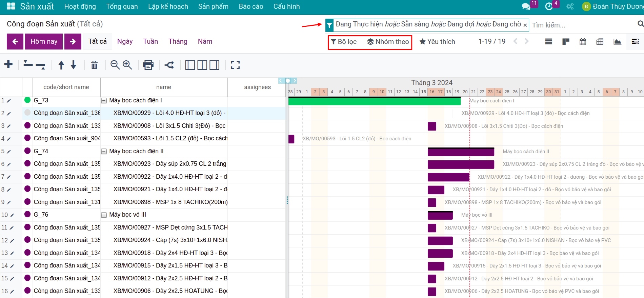Show grid and chart split layout
644x298 pixels.
(x=202, y=65)
